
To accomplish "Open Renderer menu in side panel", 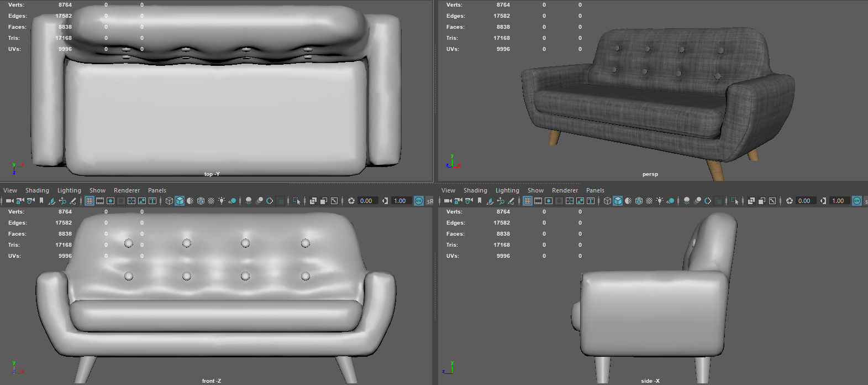I will [x=565, y=190].
